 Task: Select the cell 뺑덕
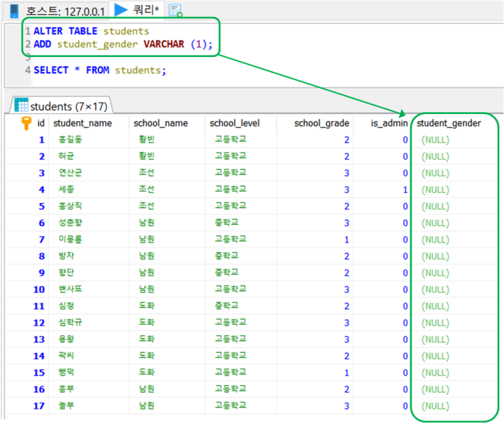66,373
